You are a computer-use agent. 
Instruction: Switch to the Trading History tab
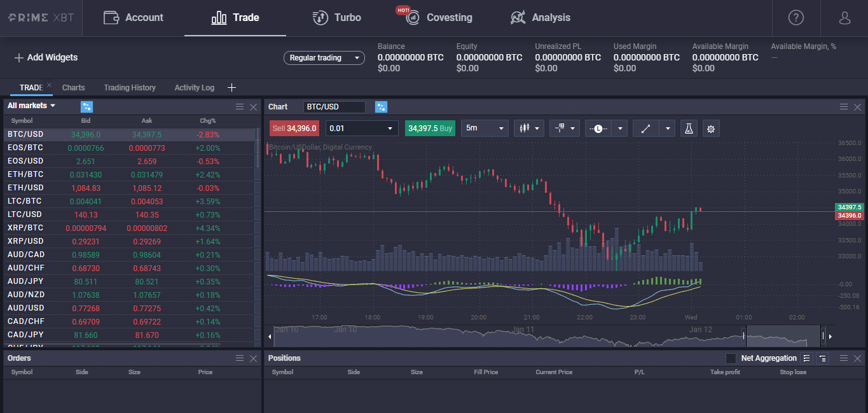tap(130, 88)
